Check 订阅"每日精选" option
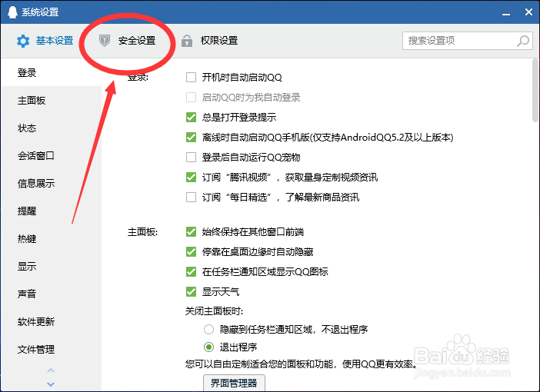 click(x=191, y=198)
